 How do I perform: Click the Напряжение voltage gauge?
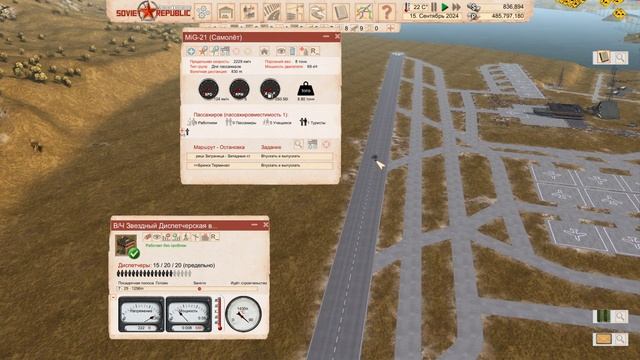(x=141, y=314)
